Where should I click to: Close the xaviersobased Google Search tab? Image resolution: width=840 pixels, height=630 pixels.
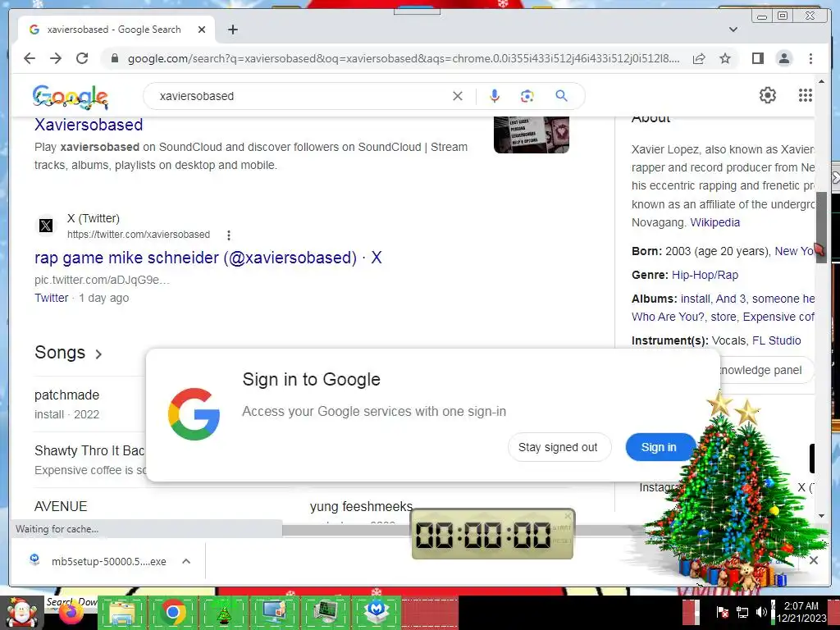[202, 30]
